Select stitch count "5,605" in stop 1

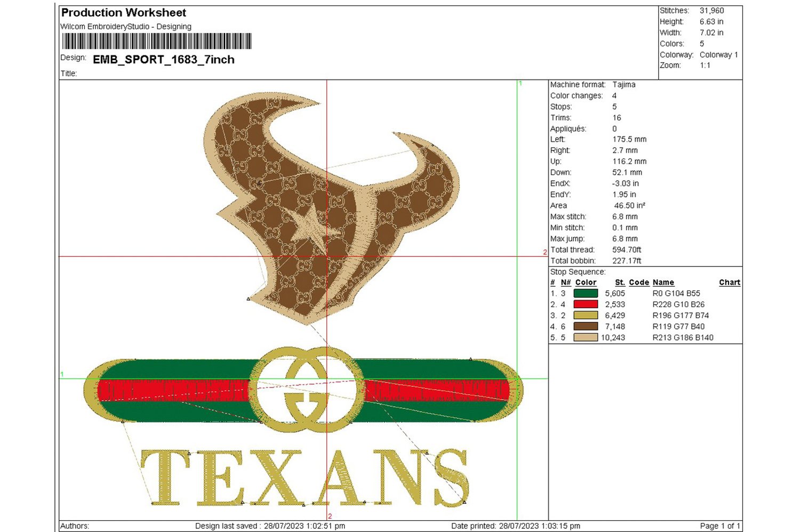pos(615,294)
